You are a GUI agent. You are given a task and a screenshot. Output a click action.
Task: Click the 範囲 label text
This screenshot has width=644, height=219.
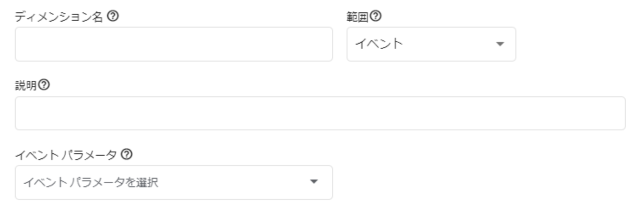click(x=357, y=17)
